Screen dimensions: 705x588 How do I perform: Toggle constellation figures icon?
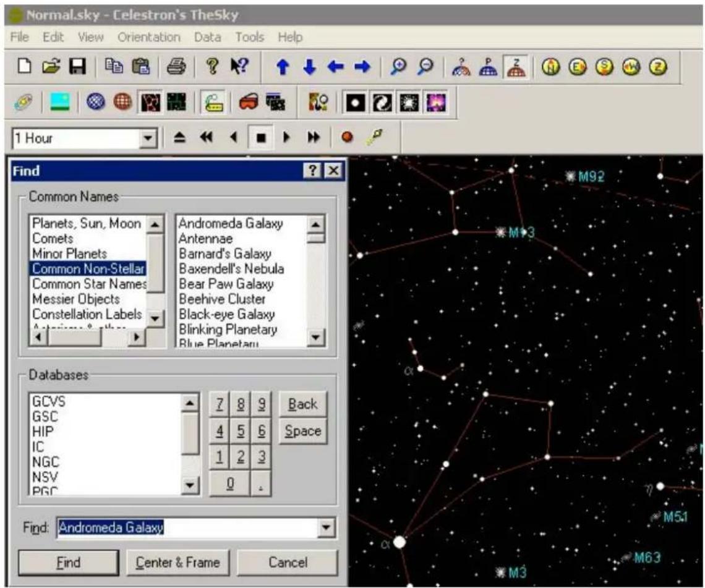point(150,103)
